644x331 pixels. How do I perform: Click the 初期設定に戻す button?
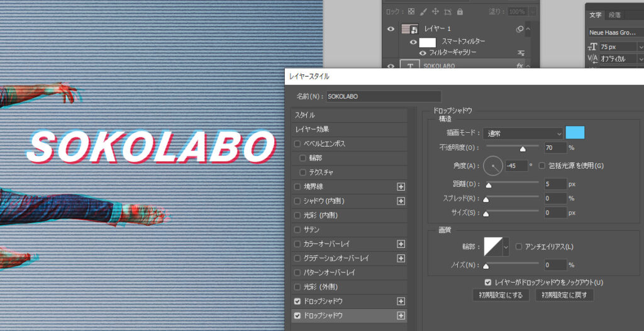[x=564, y=295]
